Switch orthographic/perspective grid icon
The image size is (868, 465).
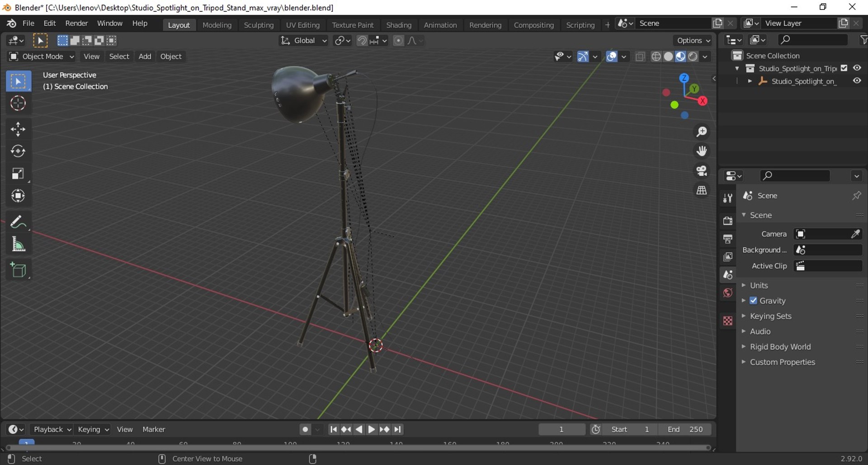coord(702,190)
